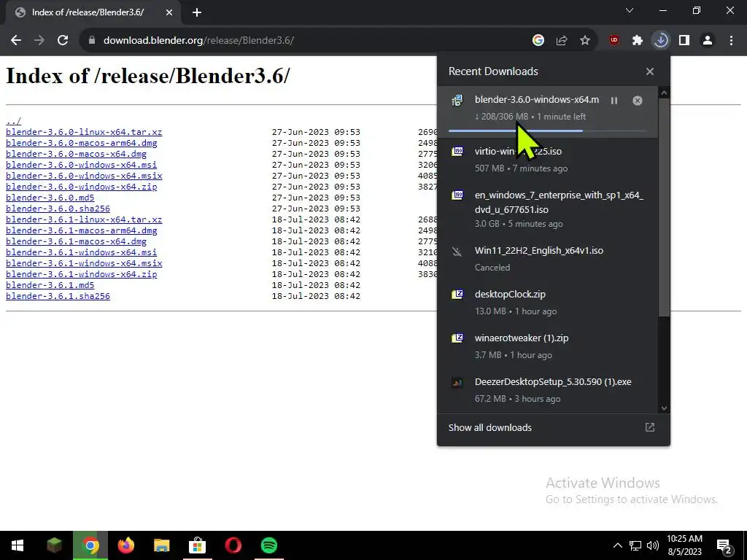The image size is (747, 560).
Task: Download blender-3.6.0-windows-x64.zip
Action: pos(82,187)
